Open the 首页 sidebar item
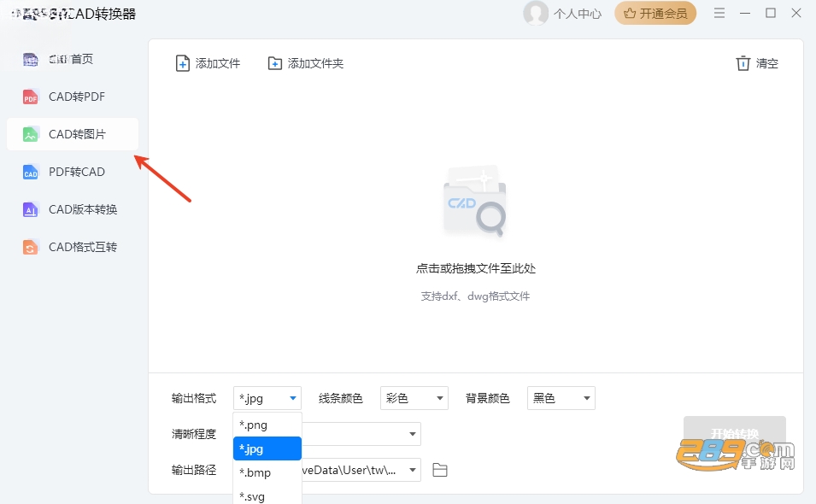The width and height of the screenshot is (816, 504). coord(73,59)
